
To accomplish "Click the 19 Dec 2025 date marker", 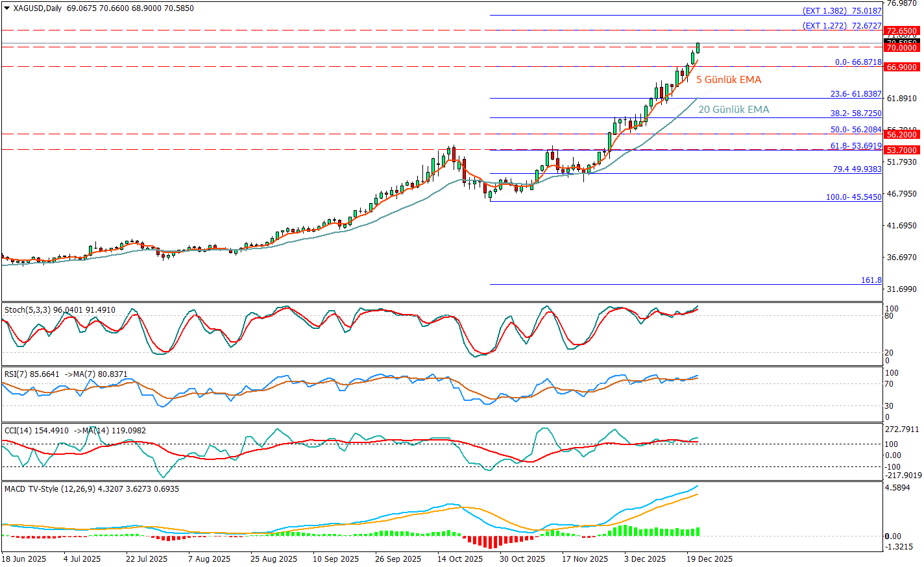I will click(x=710, y=559).
